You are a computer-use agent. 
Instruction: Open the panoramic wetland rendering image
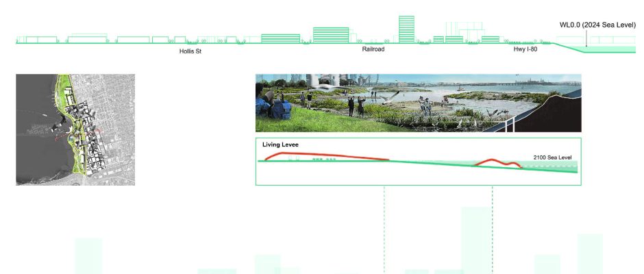(x=418, y=103)
